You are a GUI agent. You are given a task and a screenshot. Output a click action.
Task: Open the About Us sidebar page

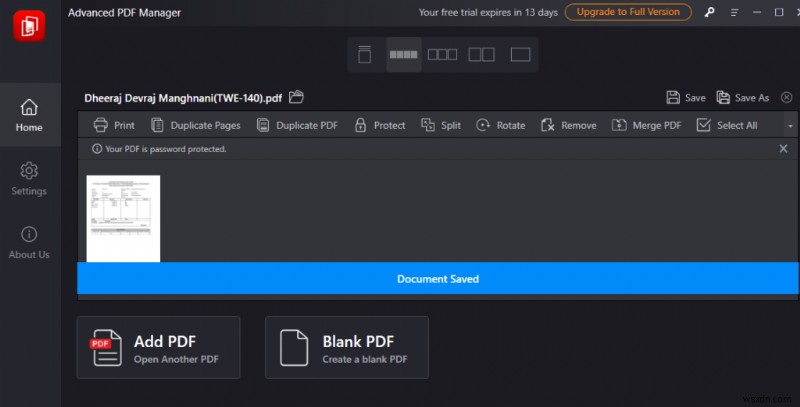pos(29,243)
